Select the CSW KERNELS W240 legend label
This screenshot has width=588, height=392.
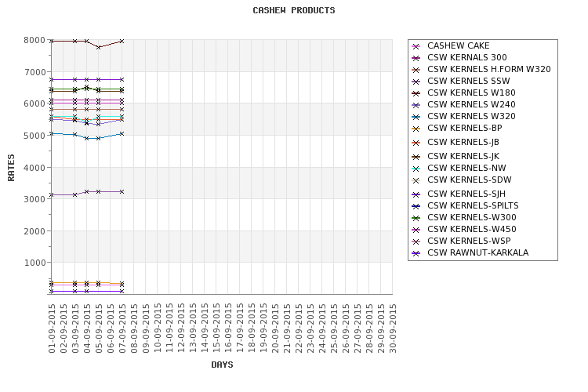click(471, 104)
